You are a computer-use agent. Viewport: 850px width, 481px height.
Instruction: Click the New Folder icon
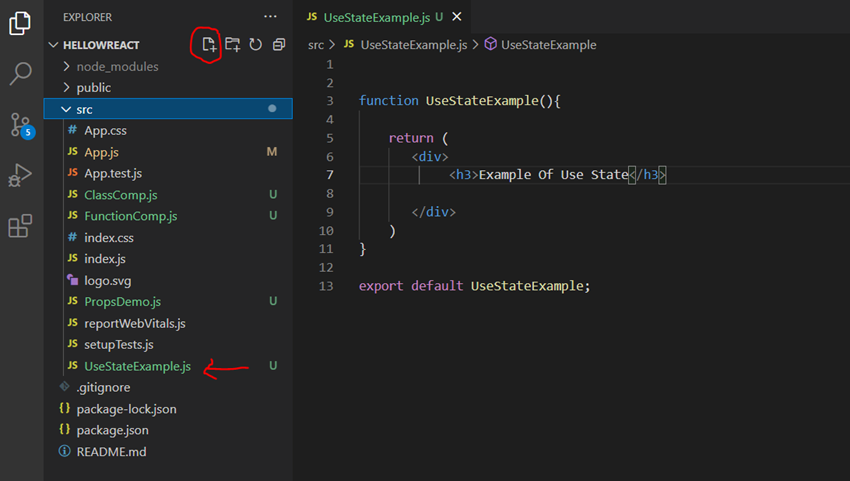(233, 44)
